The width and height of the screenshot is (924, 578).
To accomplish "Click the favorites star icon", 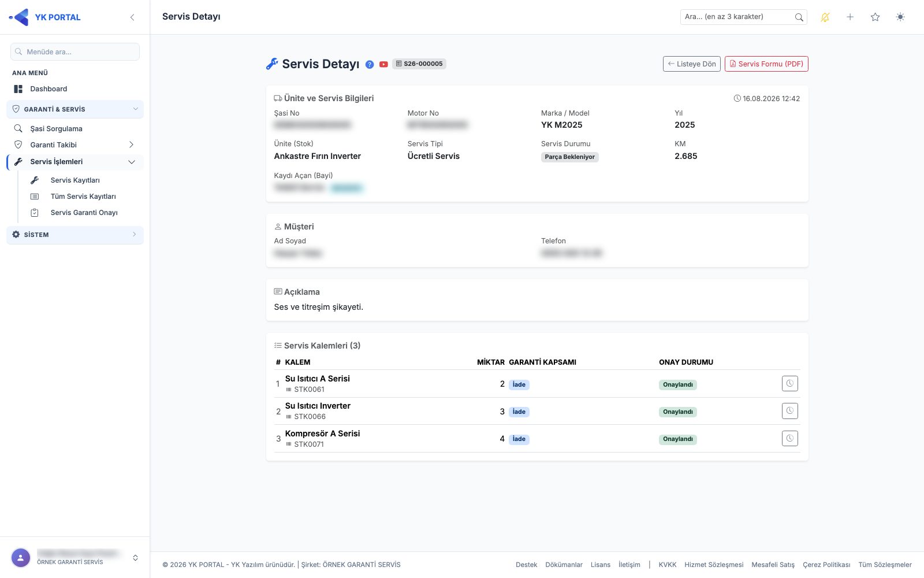I will pos(875,17).
